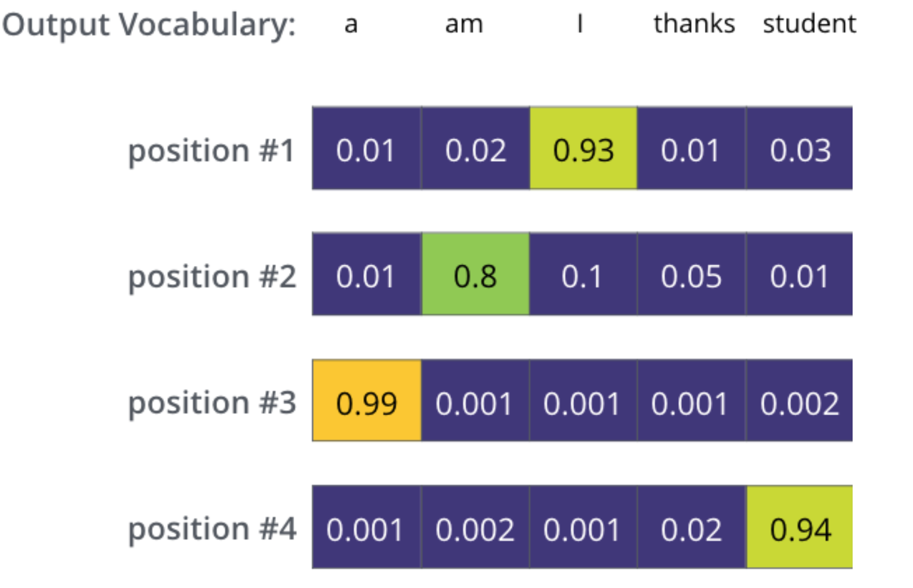This screenshot has height=588, width=913.
Task: Click the 'position #3' row label
Action: [212, 402]
